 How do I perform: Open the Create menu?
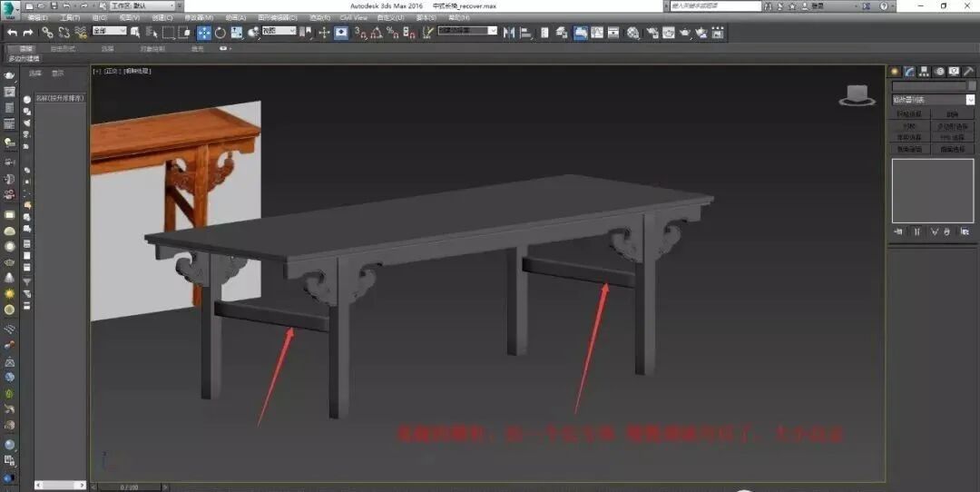162,17
